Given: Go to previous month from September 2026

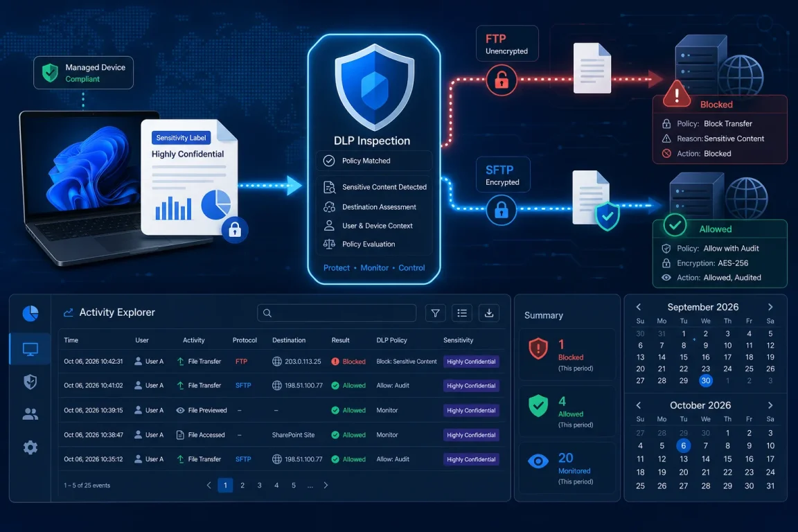Looking at the screenshot, I should 639,307.
